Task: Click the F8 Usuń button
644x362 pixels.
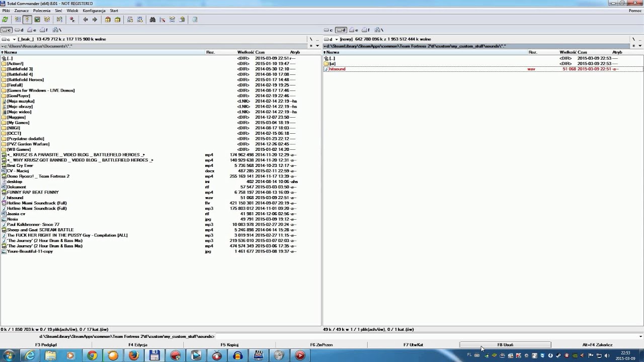Action: tap(505, 345)
